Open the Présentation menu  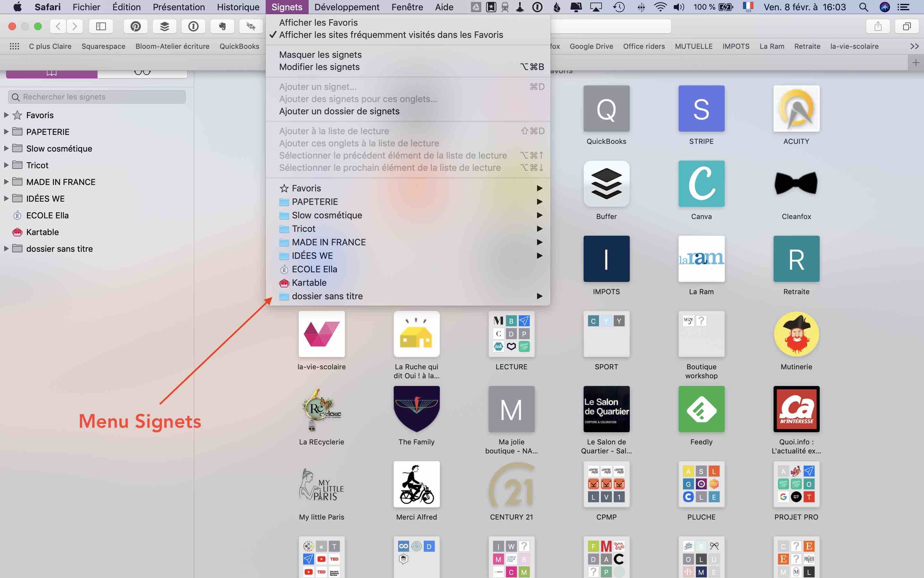(x=179, y=7)
